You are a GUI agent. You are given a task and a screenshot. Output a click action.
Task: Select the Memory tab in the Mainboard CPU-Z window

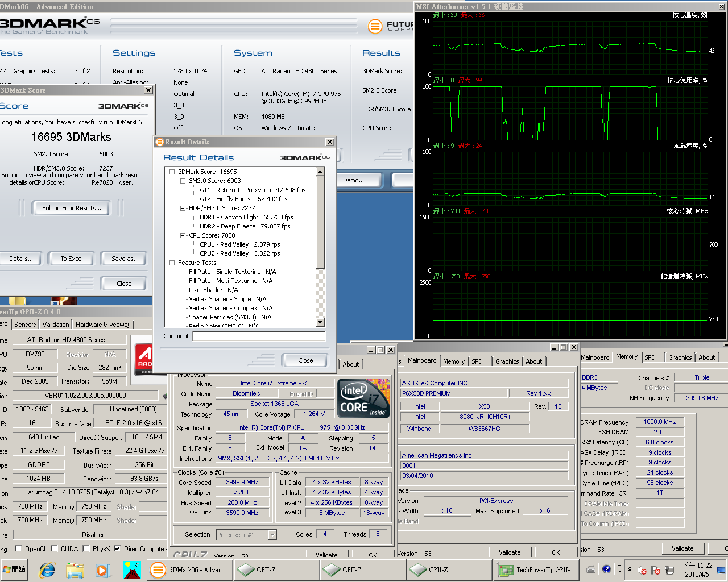click(454, 361)
